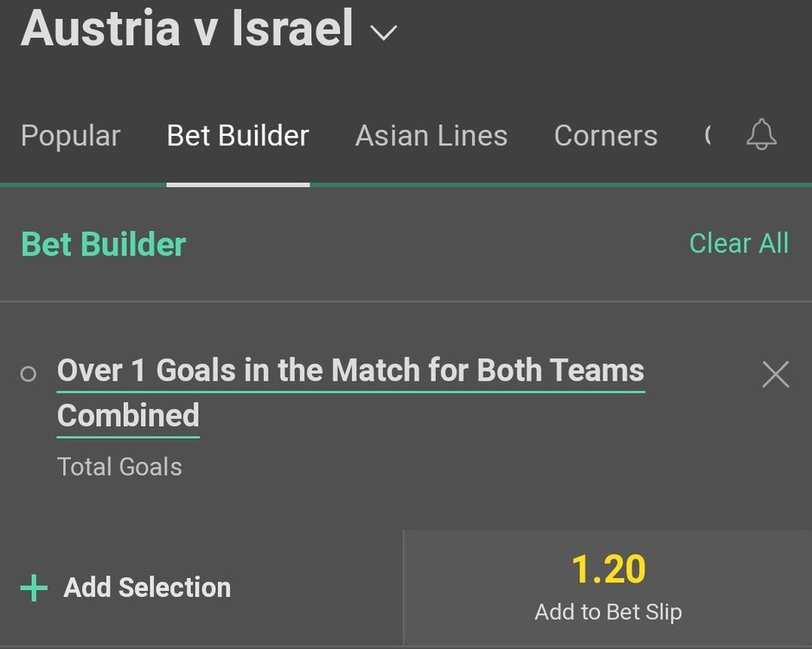Screen dimensions: 812x649
Task: Switch to the Popular tab
Action: pyautogui.click(x=70, y=136)
